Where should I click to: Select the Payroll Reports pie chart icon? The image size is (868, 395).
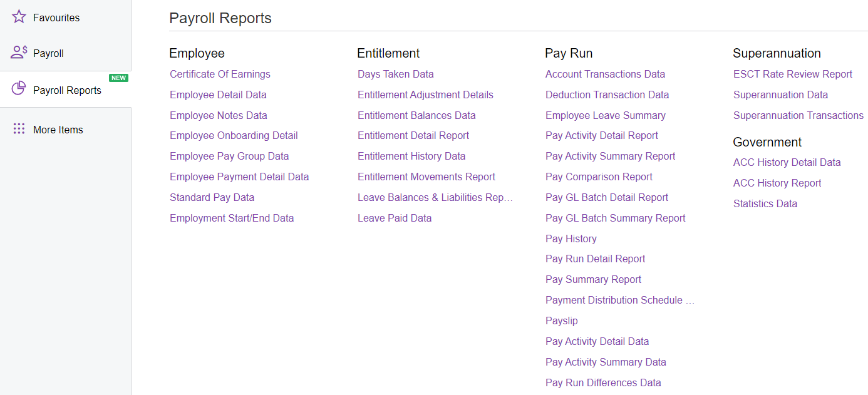click(18, 88)
